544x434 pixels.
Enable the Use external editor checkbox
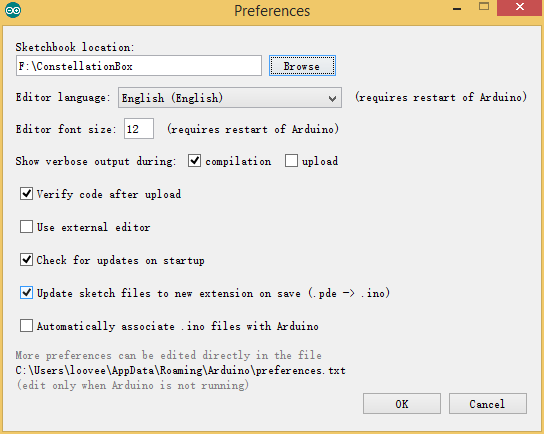tap(26, 227)
